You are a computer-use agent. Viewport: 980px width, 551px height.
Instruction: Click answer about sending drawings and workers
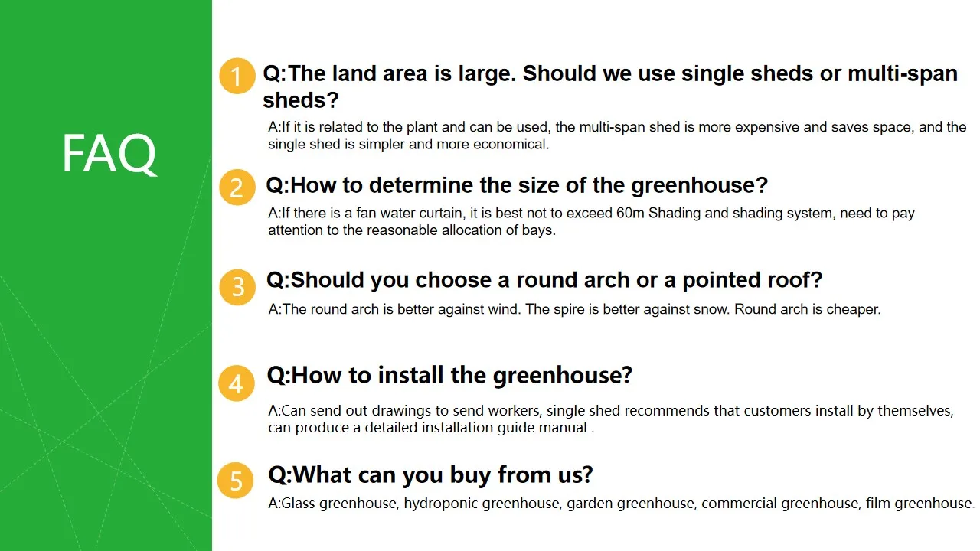[611, 419]
